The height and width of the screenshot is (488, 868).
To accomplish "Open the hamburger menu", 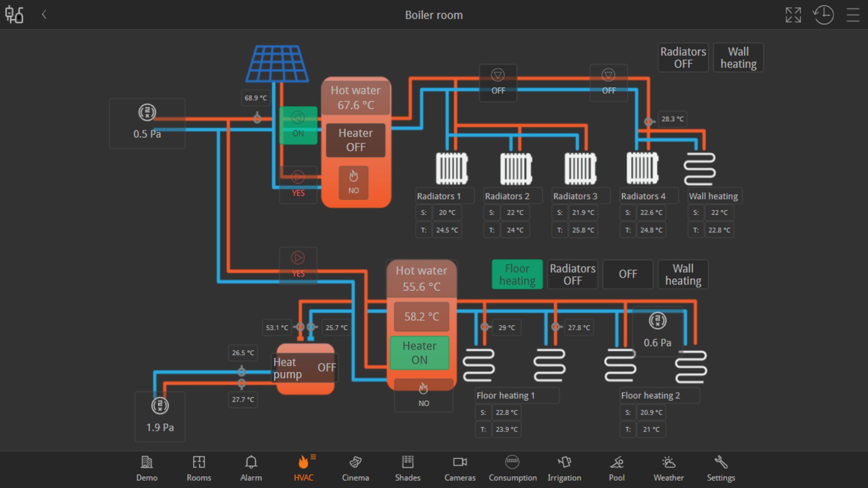I will tap(853, 15).
